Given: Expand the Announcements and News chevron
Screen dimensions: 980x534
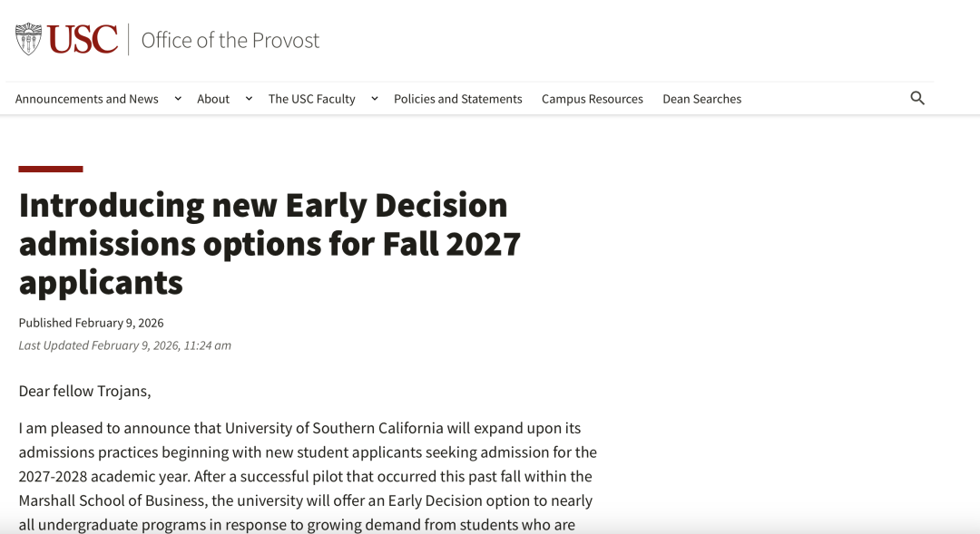Looking at the screenshot, I should [x=178, y=98].
